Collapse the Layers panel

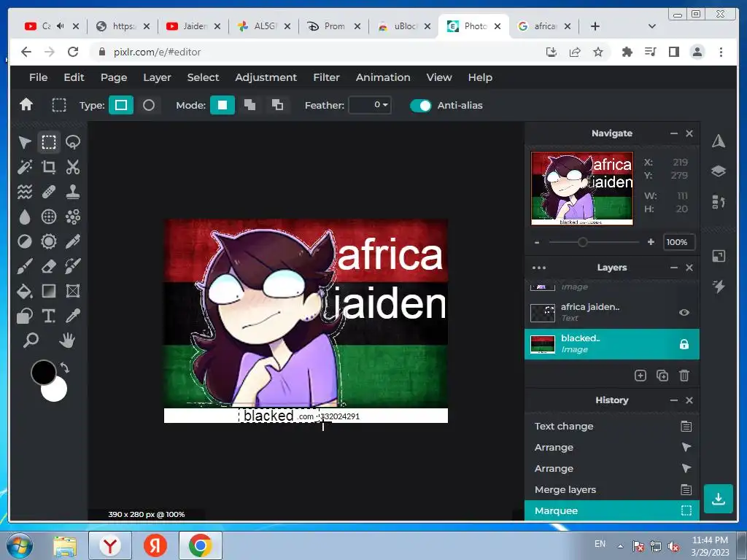coord(673,268)
